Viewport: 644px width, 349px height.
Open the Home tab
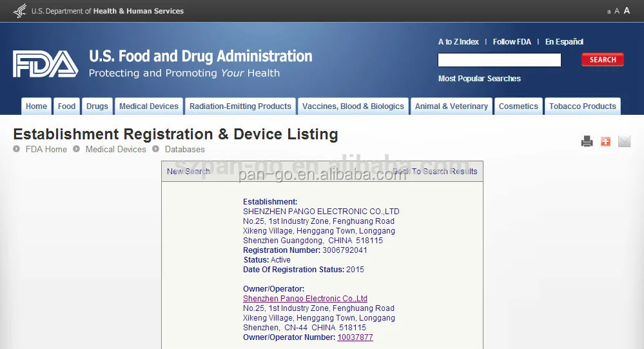(x=37, y=106)
